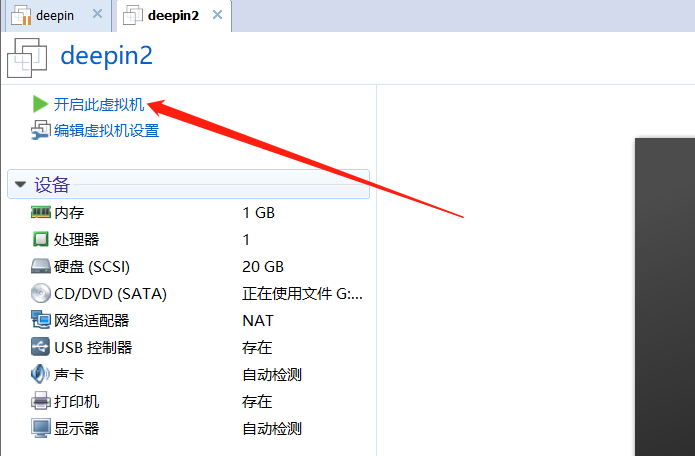The width and height of the screenshot is (695, 456).
Task: Open 开启此虚拟机 link
Action: 99,105
